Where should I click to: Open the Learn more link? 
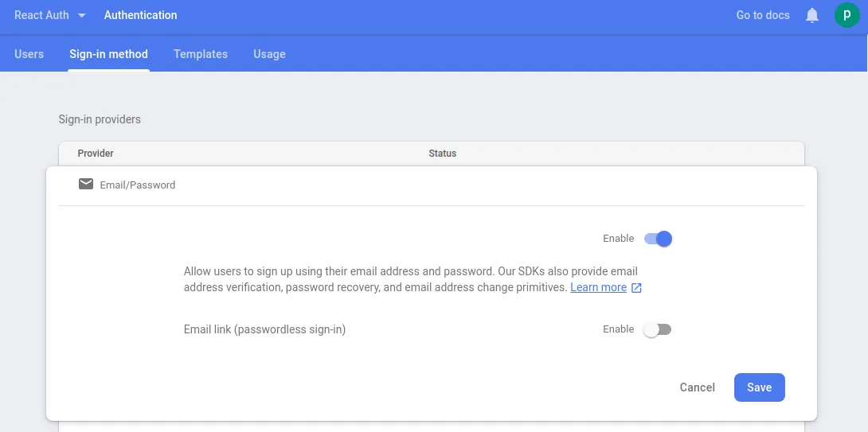click(x=598, y=287)
